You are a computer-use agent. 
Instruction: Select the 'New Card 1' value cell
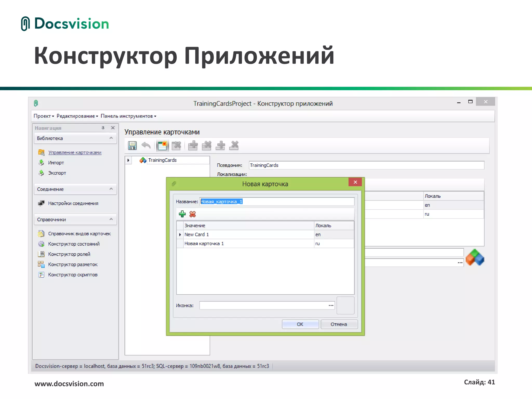tap(249, 235)
